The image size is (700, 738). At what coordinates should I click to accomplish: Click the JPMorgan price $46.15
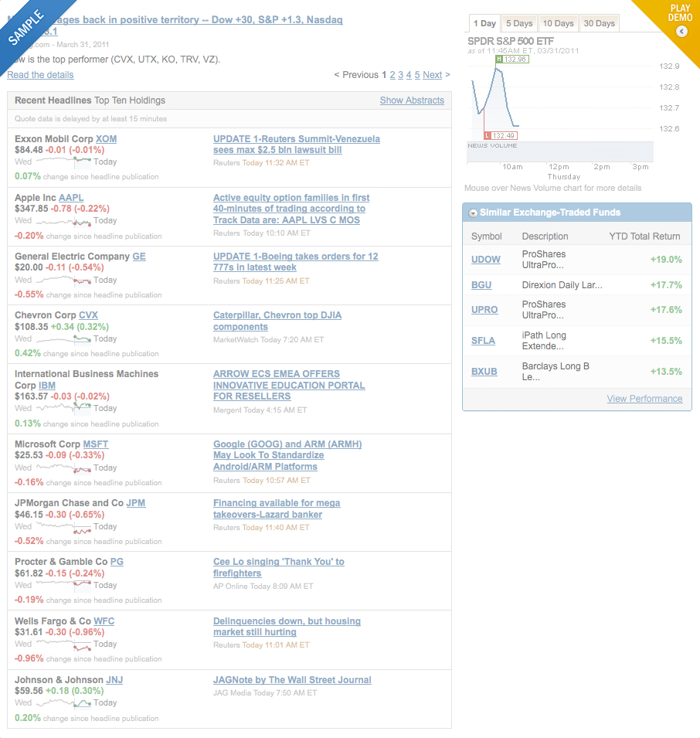click(x=29, y=515)
